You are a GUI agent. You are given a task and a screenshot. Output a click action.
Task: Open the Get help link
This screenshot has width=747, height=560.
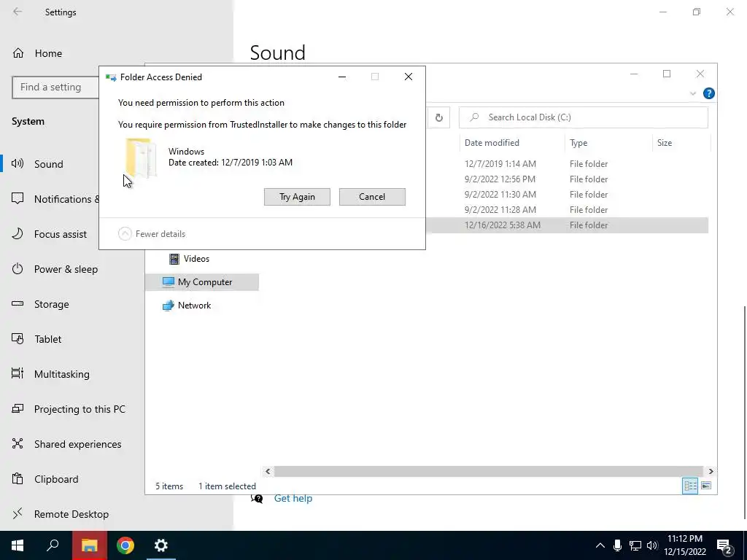click(x=293, y=498)
